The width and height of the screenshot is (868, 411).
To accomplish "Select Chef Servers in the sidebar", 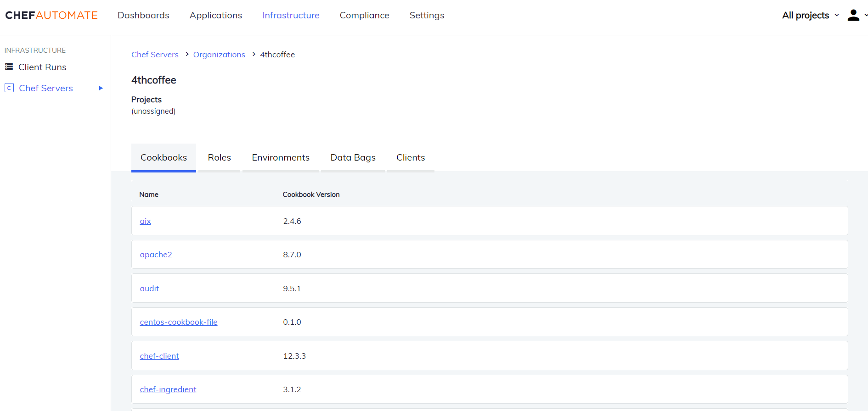I will click(x=46, y=88).
